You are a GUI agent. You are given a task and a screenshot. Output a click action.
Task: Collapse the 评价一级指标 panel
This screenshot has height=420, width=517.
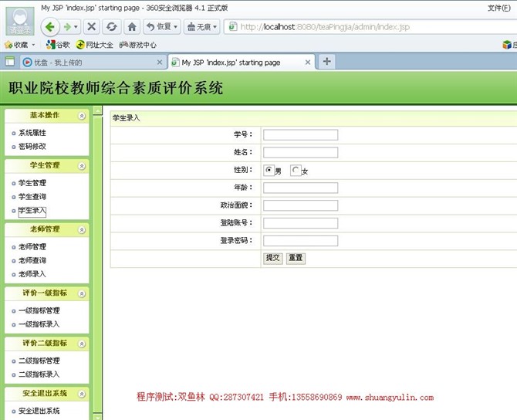click(82, 293)
